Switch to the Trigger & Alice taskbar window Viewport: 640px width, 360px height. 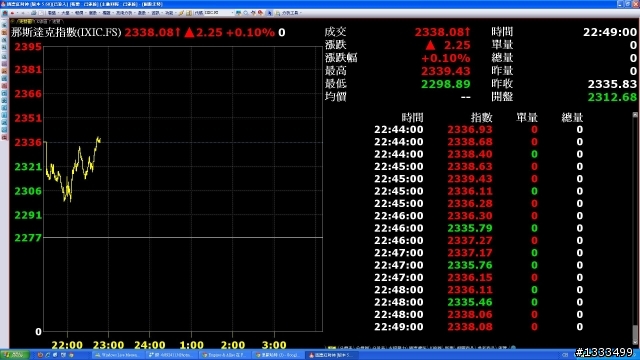(224, 355)
